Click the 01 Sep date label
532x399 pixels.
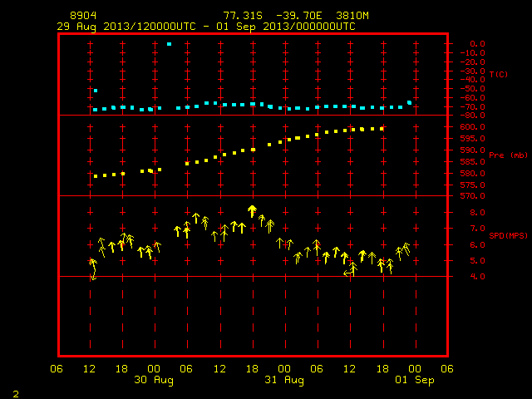(x=415, y=380)
